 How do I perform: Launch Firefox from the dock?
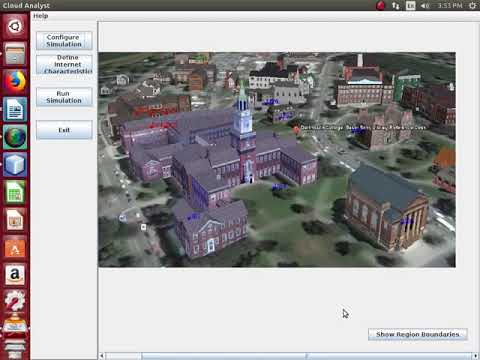tap(15, 82)
